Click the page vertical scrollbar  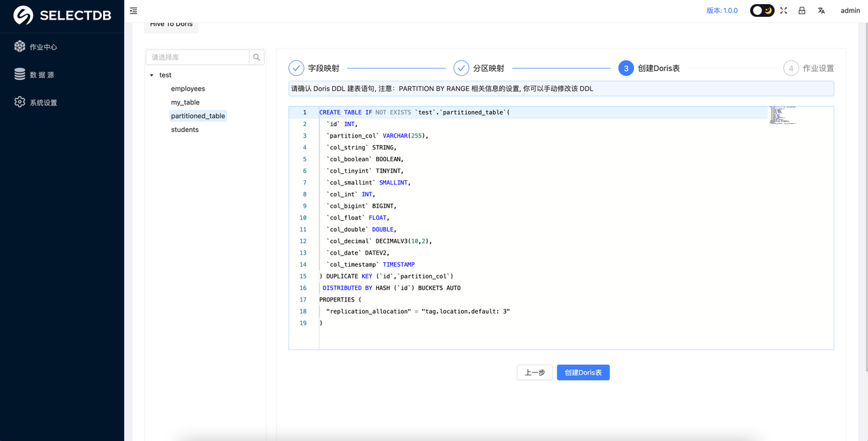pyautogui.click(x=865, y=196)
